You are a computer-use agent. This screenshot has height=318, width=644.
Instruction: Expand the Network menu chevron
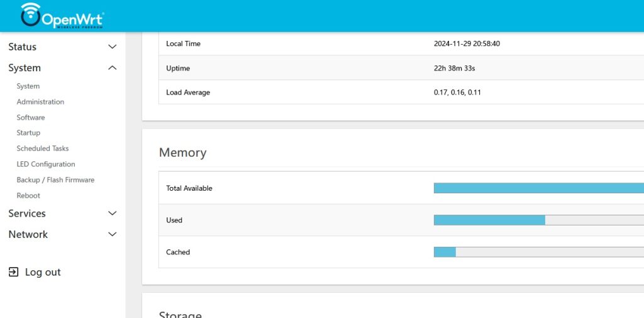point(113,234)
